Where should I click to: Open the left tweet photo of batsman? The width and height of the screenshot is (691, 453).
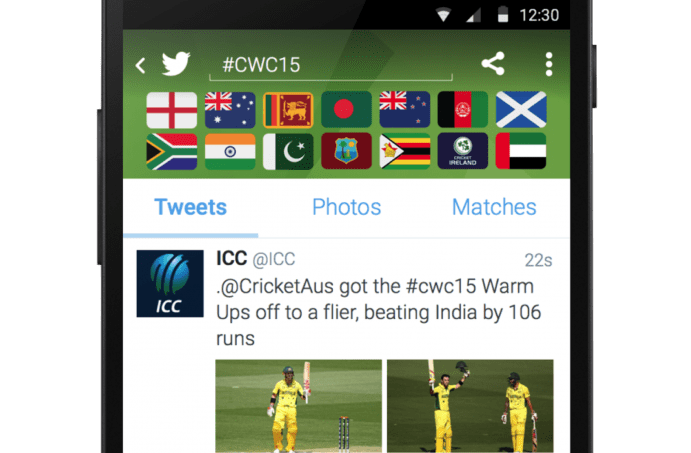(298, 406)
